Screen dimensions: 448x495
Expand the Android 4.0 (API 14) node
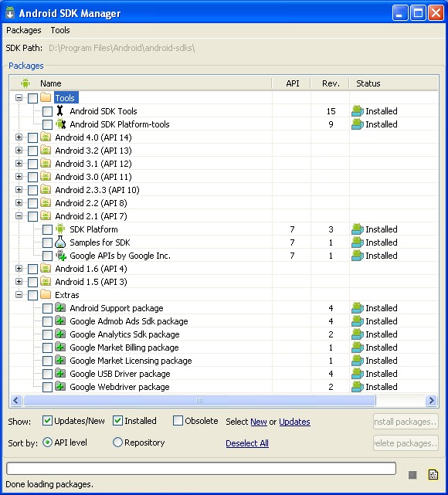[x=19, y=137]
